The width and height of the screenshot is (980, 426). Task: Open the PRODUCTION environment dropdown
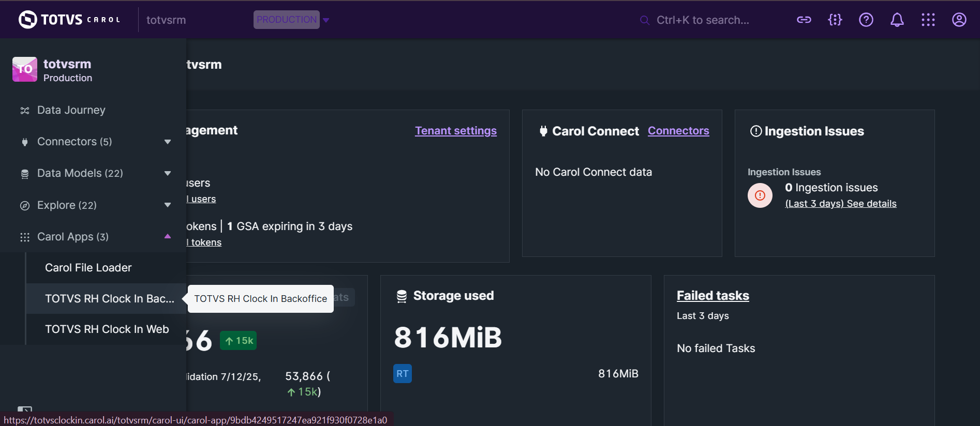point(291,20)
